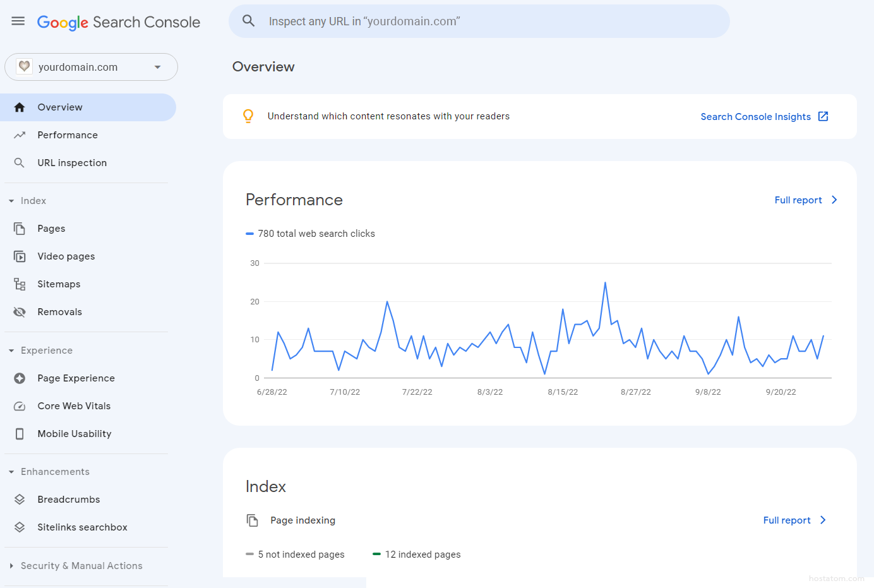874x588 pixels.
Task: Collapse the Index sidebar section
Action: tap(11, 201)
